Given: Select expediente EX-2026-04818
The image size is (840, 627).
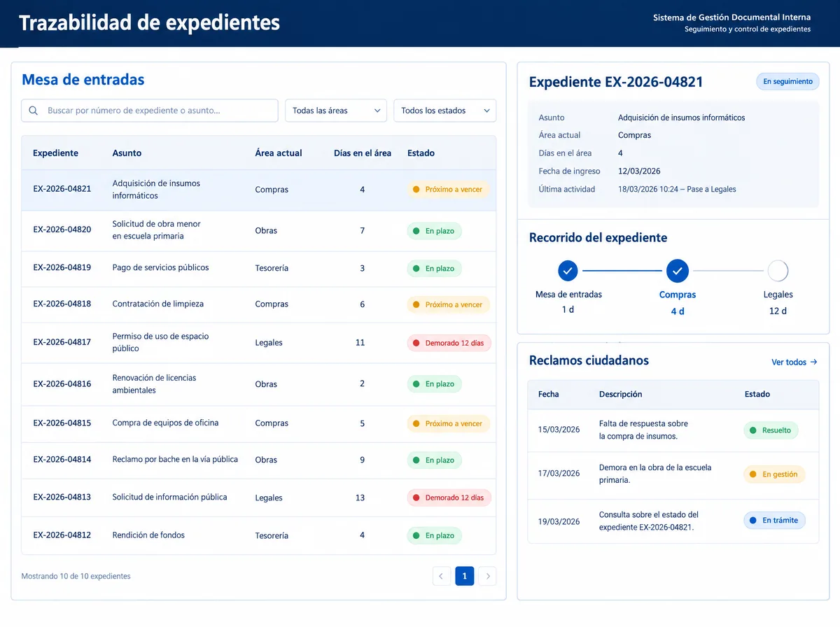Looking at the screenshot, I should [x=259, y=304].
